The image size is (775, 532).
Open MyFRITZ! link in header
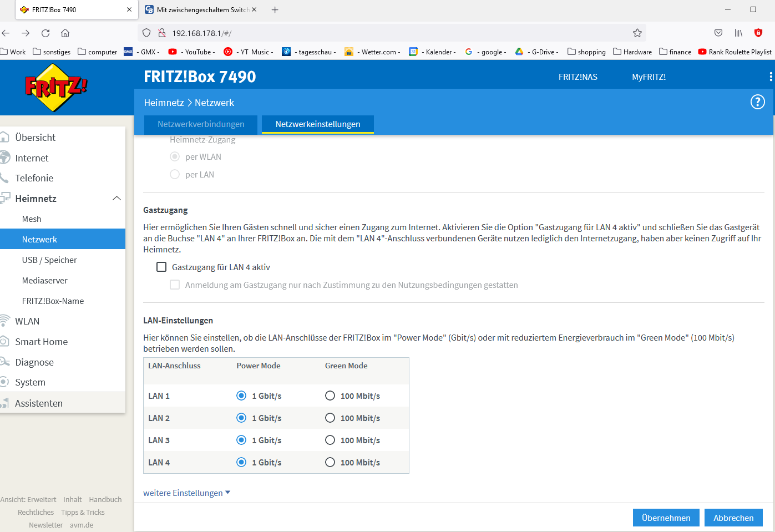pyautogui.click(x=649, y=77)
